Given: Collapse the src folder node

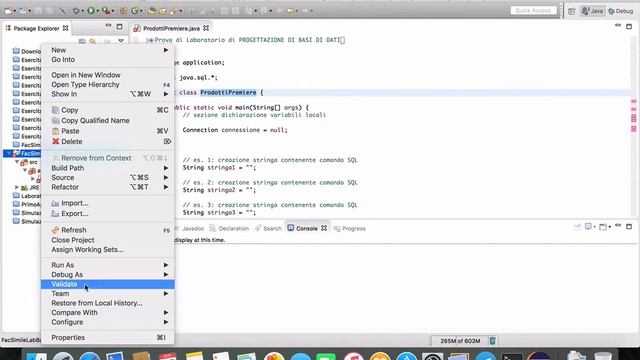Looking at the screenshot, I should (x=17, y=162).
